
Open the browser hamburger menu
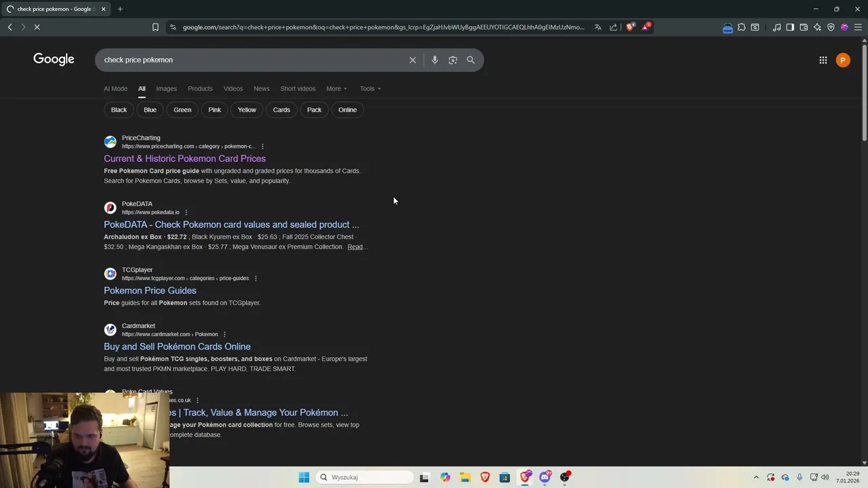coord(858,27)
